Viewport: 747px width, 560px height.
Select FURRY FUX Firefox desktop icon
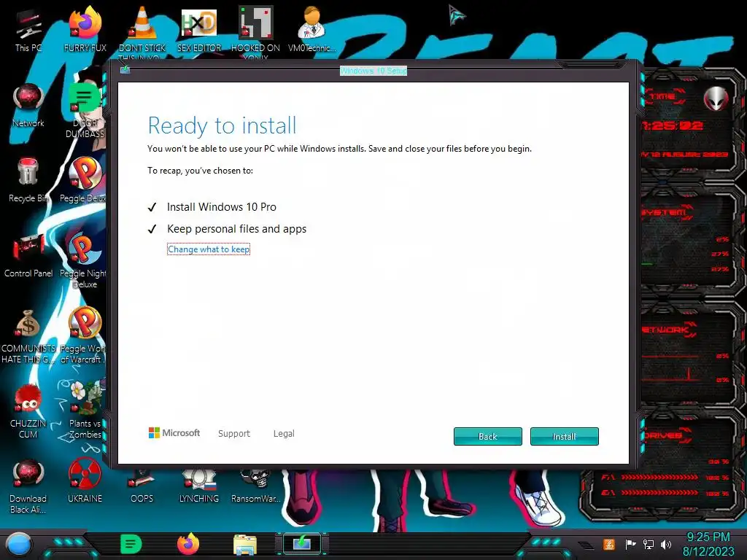click(85, 29)
